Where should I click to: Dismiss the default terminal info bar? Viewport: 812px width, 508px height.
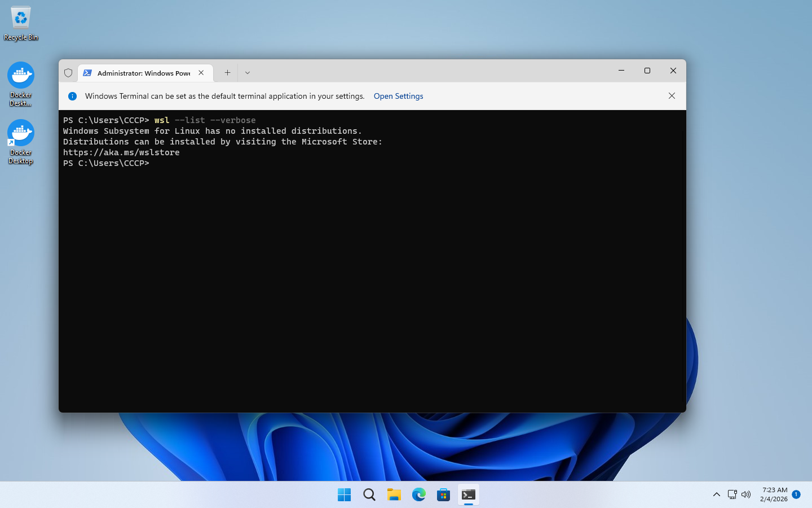click(672, 96)
